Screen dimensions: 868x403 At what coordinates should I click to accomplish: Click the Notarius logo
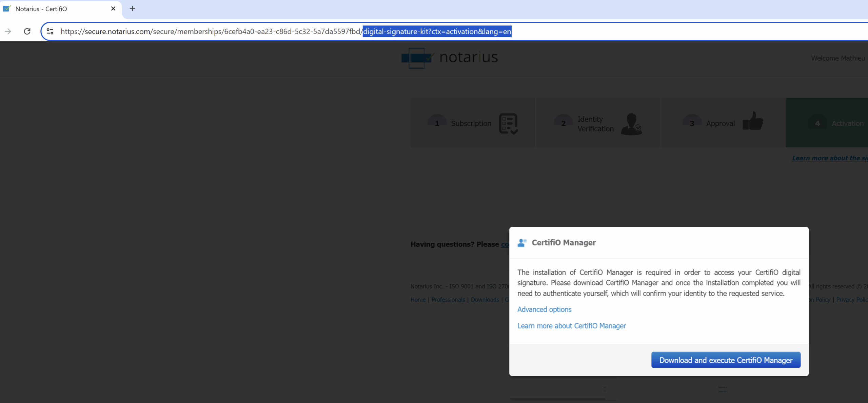450,58
